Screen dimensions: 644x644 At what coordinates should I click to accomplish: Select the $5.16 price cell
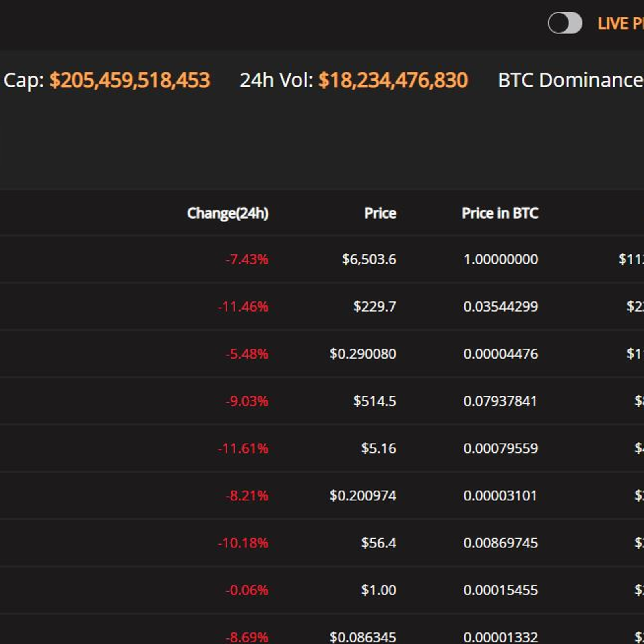pyautogui.click(x=379, y=448)
